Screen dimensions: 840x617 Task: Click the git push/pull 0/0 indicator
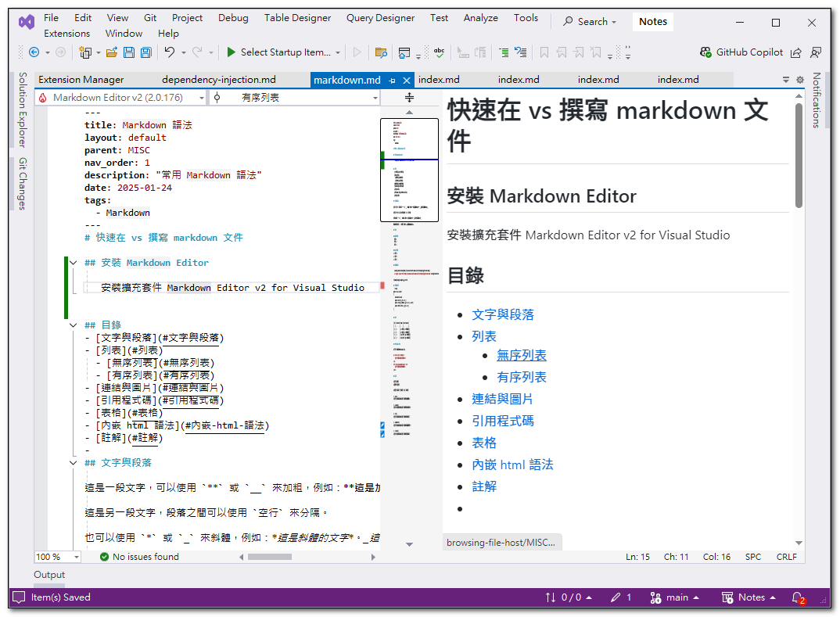pyautogui.click(x=569, y=597)
